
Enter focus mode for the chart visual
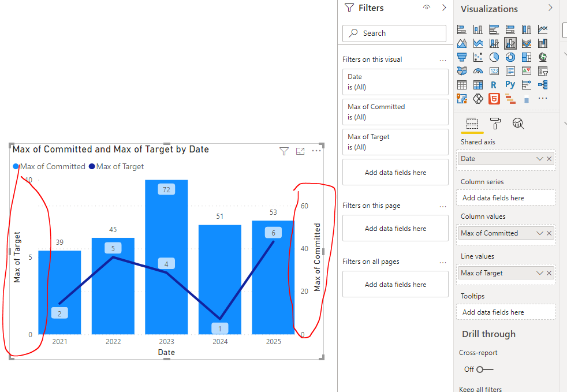(300, 151)
